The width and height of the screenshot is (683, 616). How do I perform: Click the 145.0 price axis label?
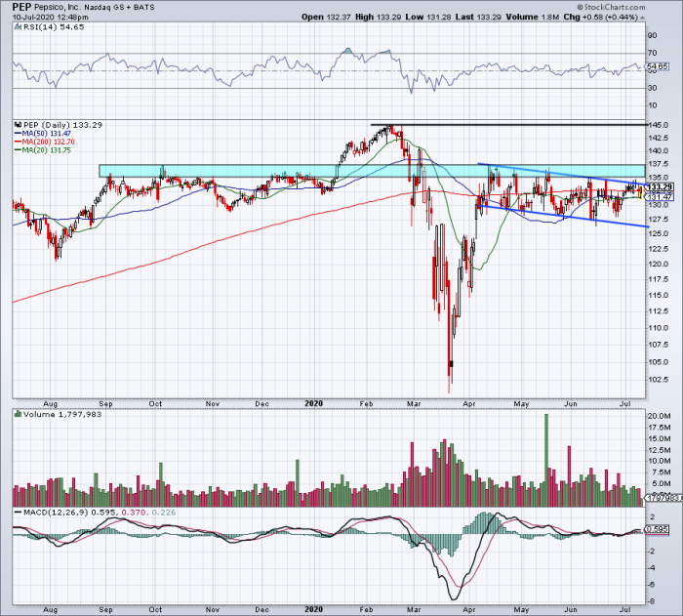[659, 125]
